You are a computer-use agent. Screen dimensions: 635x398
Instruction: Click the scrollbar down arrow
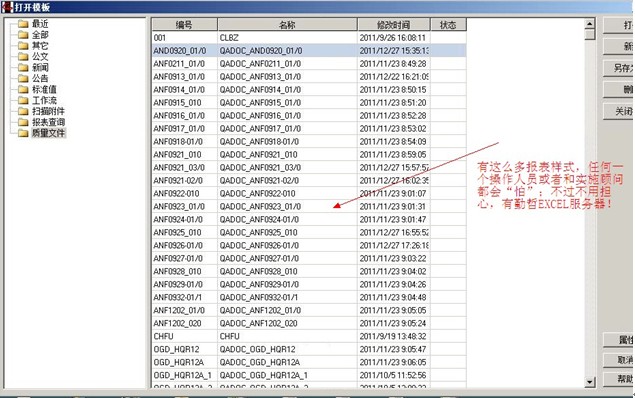[x=590, y=381]
